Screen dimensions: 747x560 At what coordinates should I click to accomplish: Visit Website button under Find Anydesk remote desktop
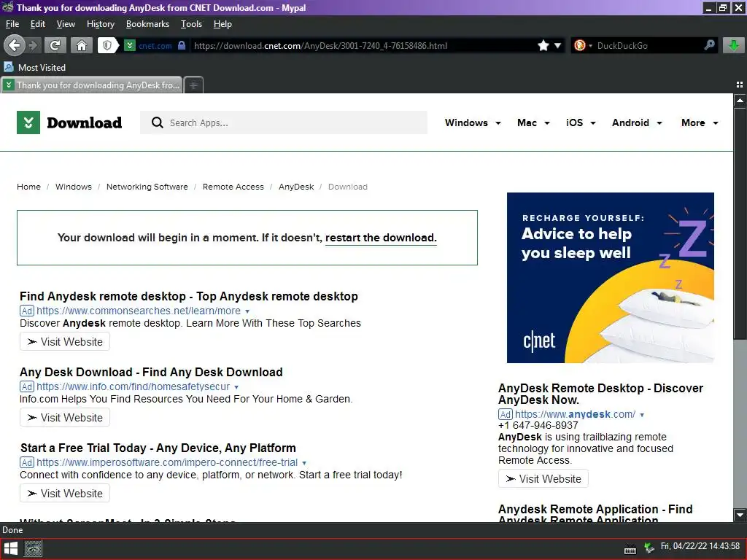pyautogui.click(x=65, y=341)
